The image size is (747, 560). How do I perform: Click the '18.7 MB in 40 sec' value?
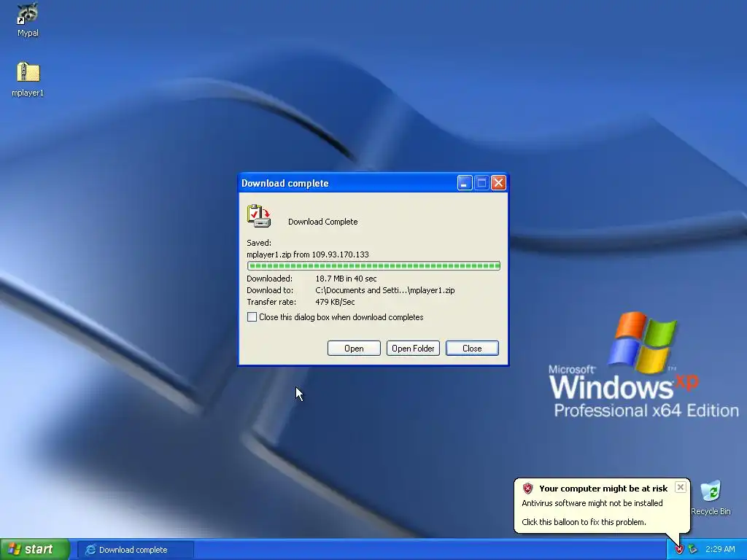coord(346,279)
